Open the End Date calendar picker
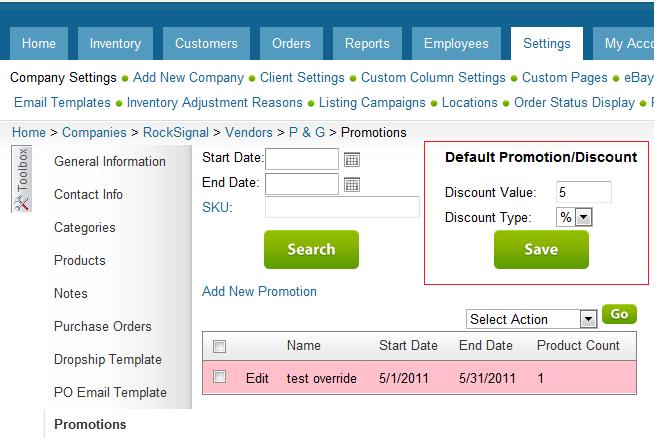Screen dimensions: 656x441 351,185
